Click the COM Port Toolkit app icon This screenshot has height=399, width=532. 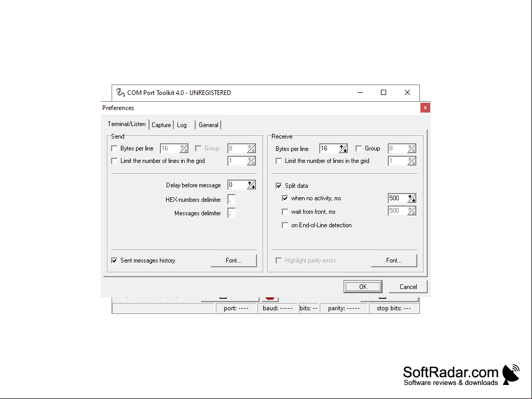(120, 92)
